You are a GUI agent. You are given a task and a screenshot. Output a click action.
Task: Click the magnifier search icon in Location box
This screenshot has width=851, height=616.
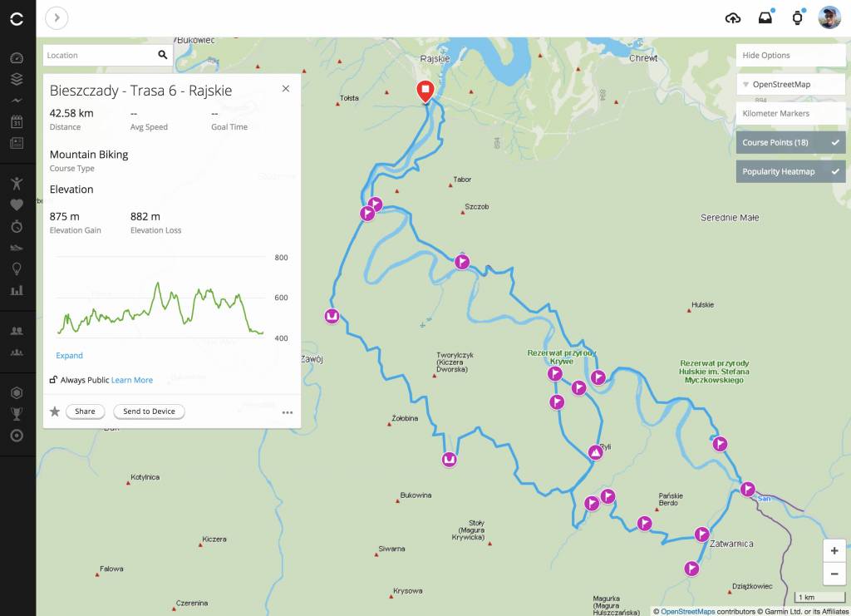point(162,56)
